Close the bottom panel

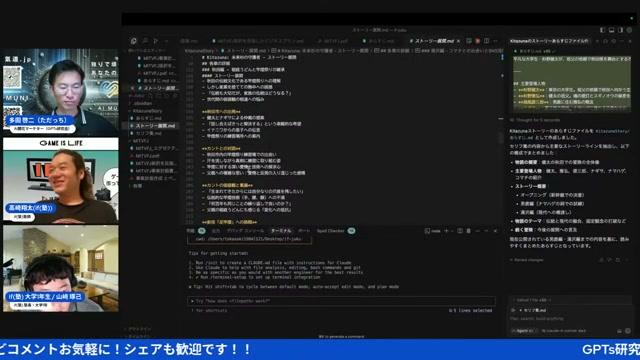[x=495, y=231]
